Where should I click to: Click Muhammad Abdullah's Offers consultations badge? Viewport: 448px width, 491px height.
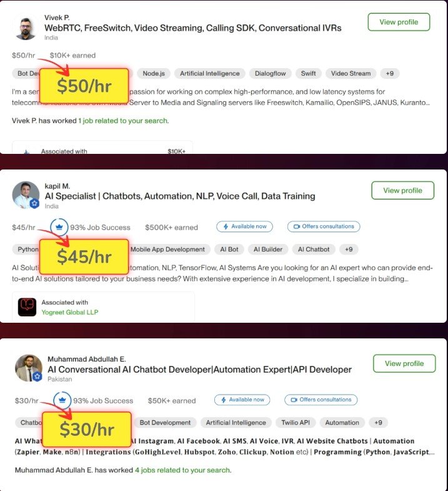[321, 400]
